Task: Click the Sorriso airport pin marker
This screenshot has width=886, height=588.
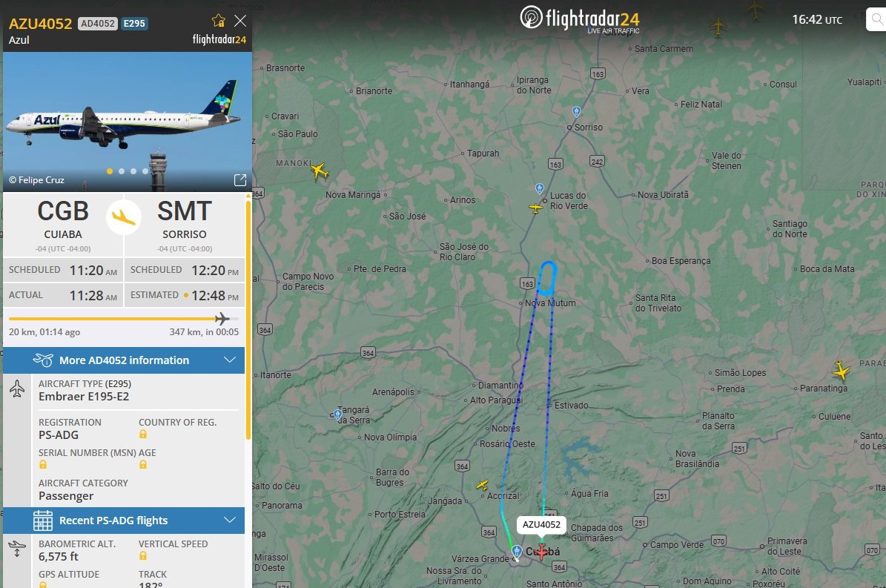Action: [576, 111]
